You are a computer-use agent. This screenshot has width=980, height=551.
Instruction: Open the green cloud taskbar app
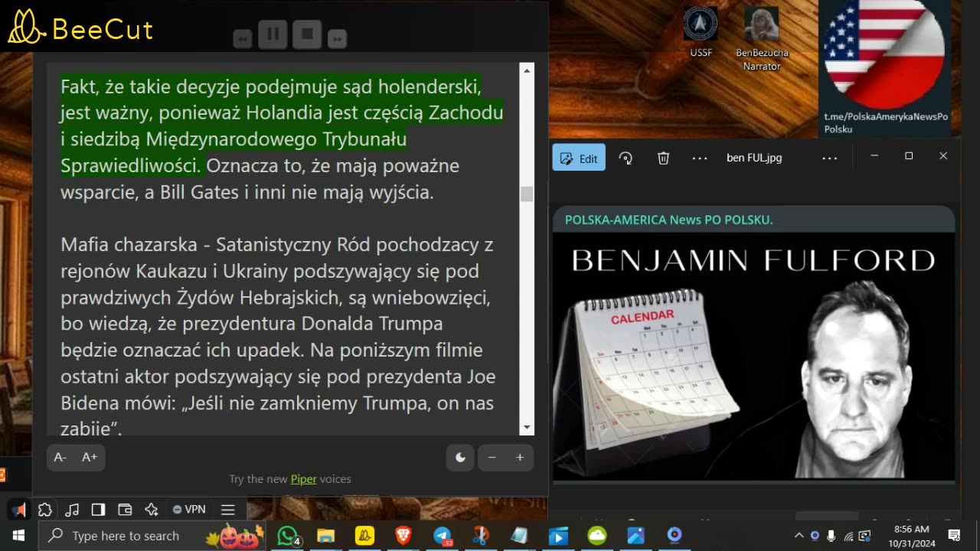pos(597,536)
